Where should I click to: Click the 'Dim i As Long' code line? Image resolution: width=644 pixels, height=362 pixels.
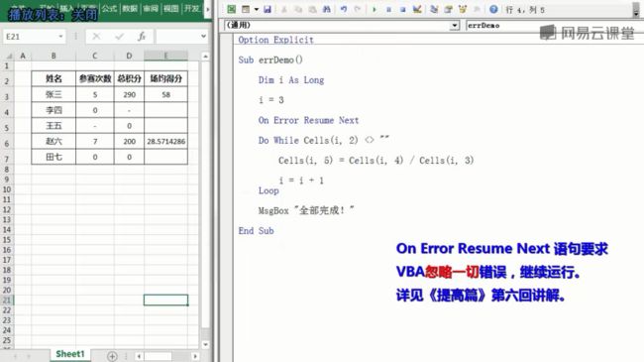291,80
